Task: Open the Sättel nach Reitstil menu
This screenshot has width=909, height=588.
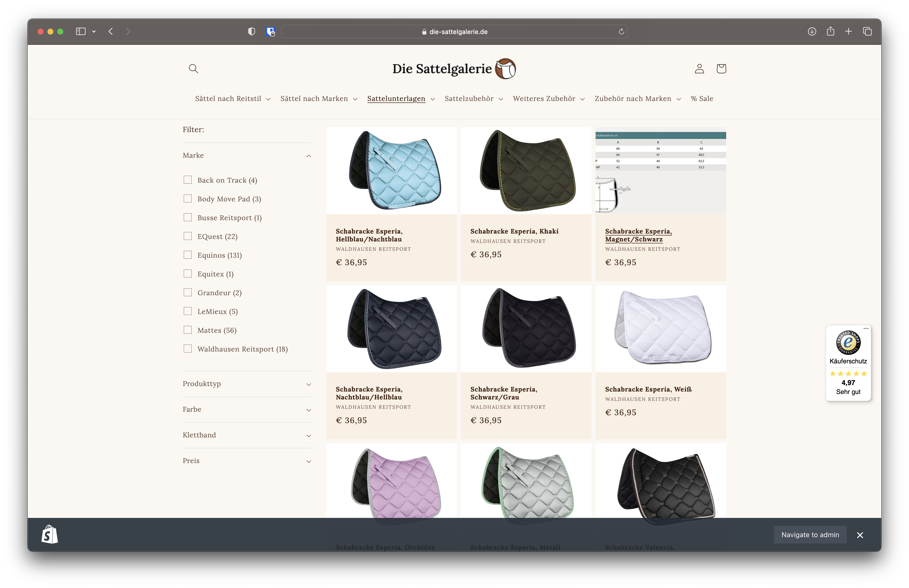Action: tap(233, 98)
